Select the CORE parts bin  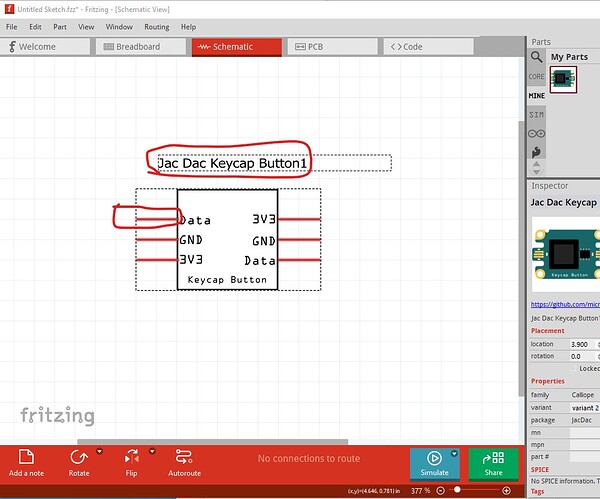coord(536,77)
